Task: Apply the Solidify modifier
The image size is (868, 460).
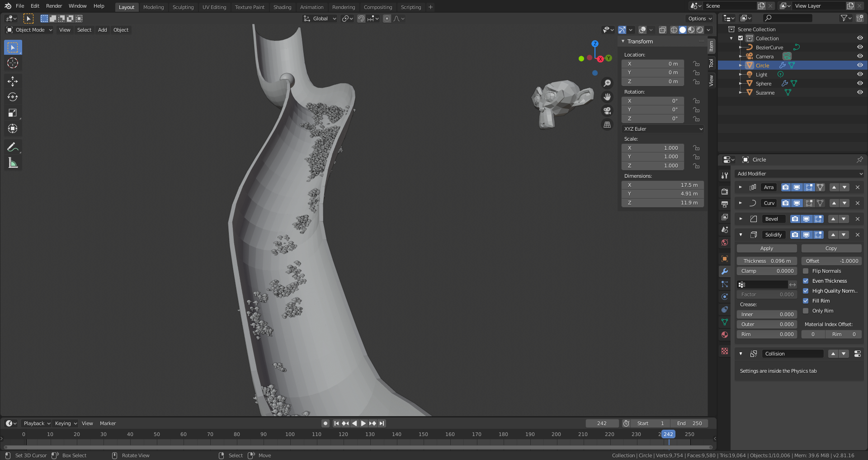Action: click(767, 248)
